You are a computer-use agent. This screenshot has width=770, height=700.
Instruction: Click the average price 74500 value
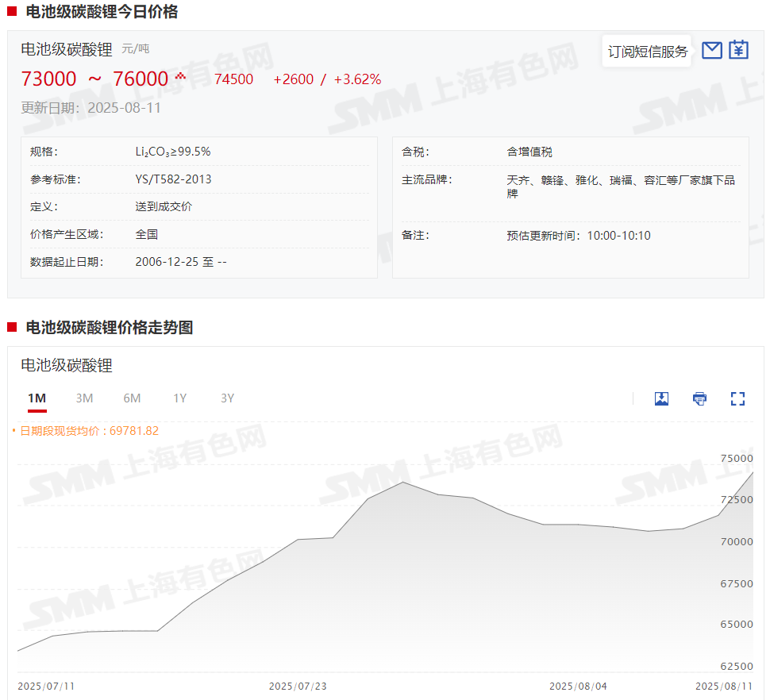click(x=234, y=79)
